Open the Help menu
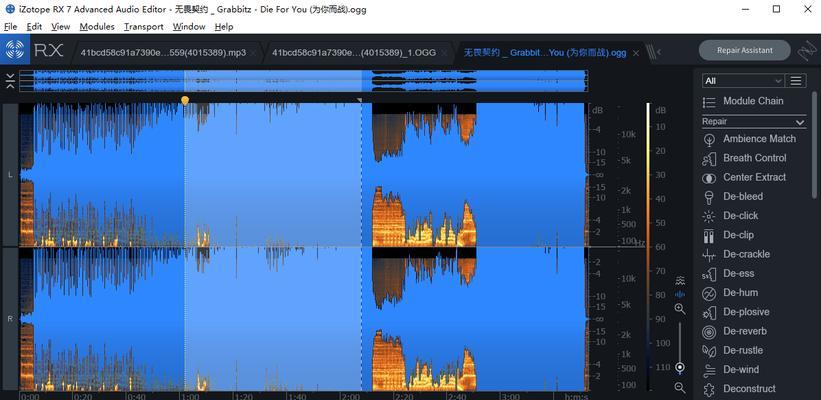 224,26
